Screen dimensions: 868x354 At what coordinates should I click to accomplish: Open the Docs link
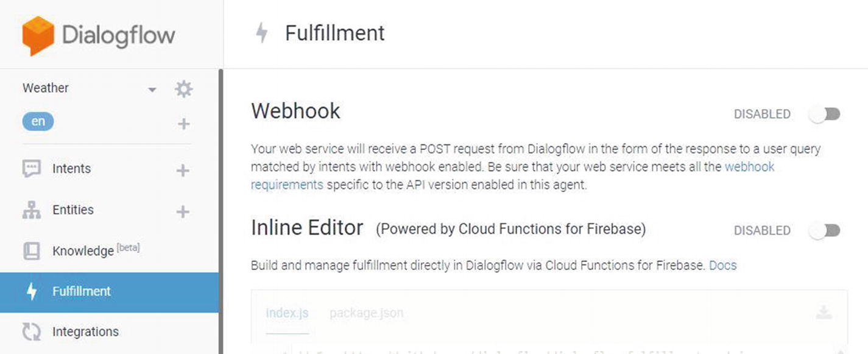722,266
